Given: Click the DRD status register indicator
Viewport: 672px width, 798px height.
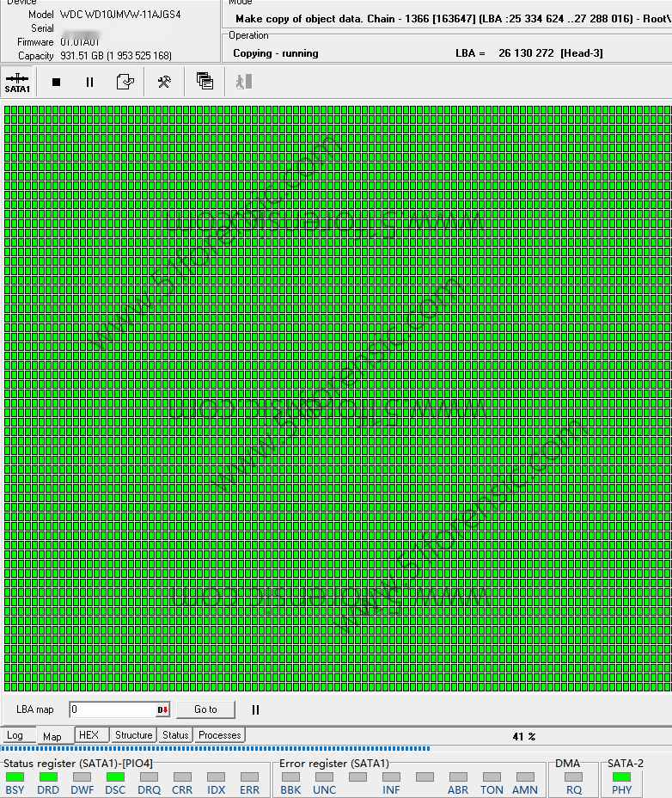Looking at the screenshot, I should pos(48,777).
